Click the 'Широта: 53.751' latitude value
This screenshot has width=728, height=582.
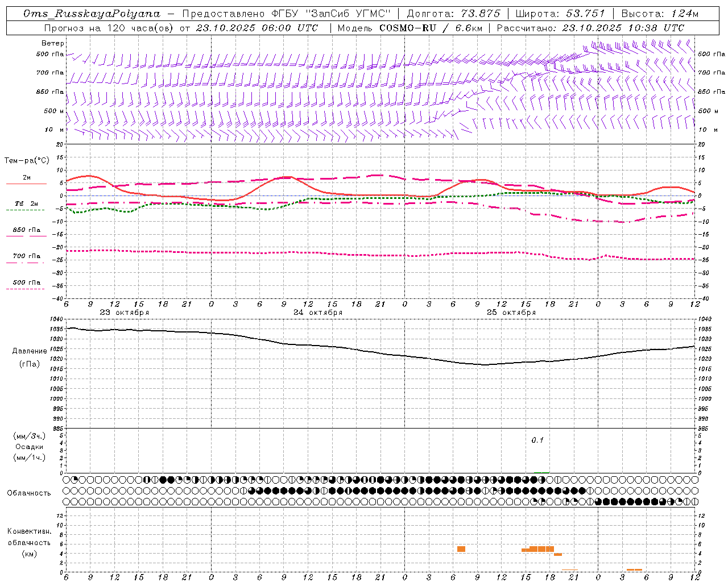(560, 14)
